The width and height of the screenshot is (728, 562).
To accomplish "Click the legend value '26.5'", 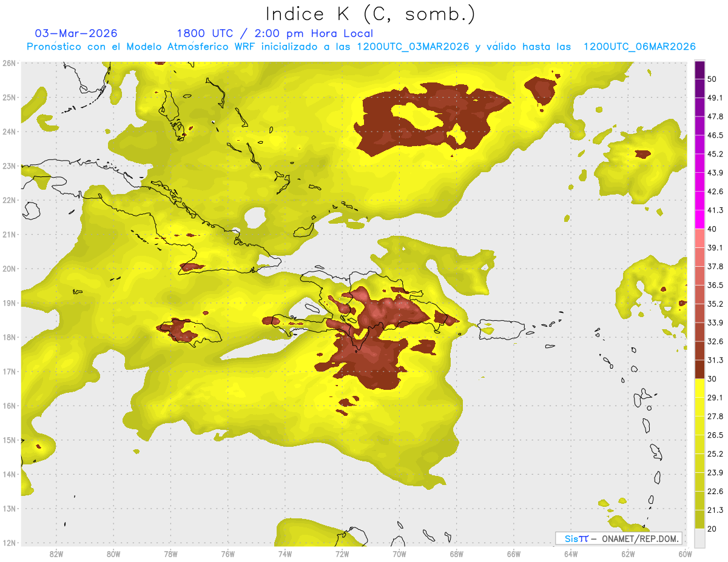I will pyautogui.click(x=715, y=435).
